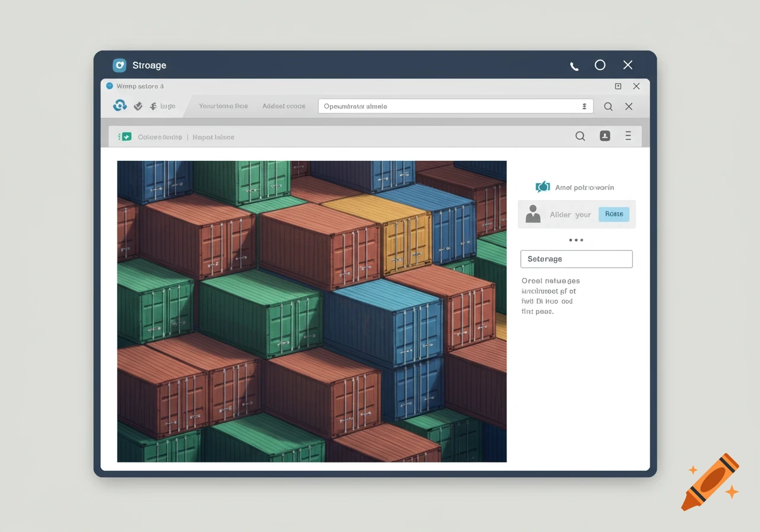The height and width of the screenshot is (532, 760).
Task: Expand the three-dot ellipsis in the sidebar
Action: (x=576, y=240)
